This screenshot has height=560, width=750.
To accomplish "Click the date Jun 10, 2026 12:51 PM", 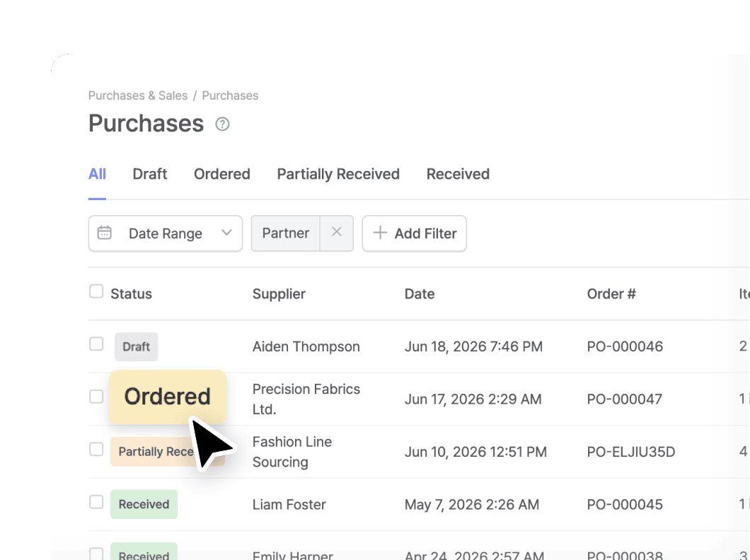I will [x=475, y=452].
